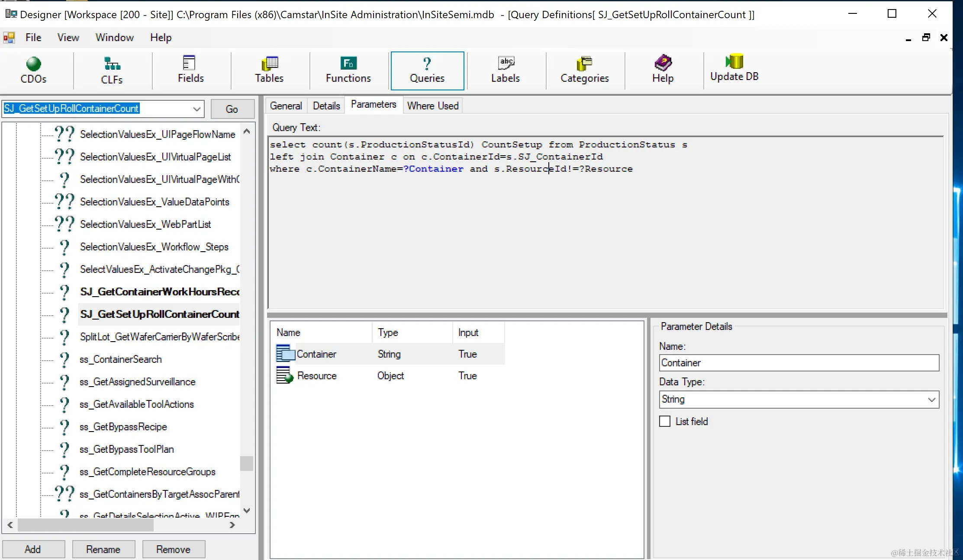Click the parameter Name input field
Screen dimensions: 963x560
(x=799, y=363)
